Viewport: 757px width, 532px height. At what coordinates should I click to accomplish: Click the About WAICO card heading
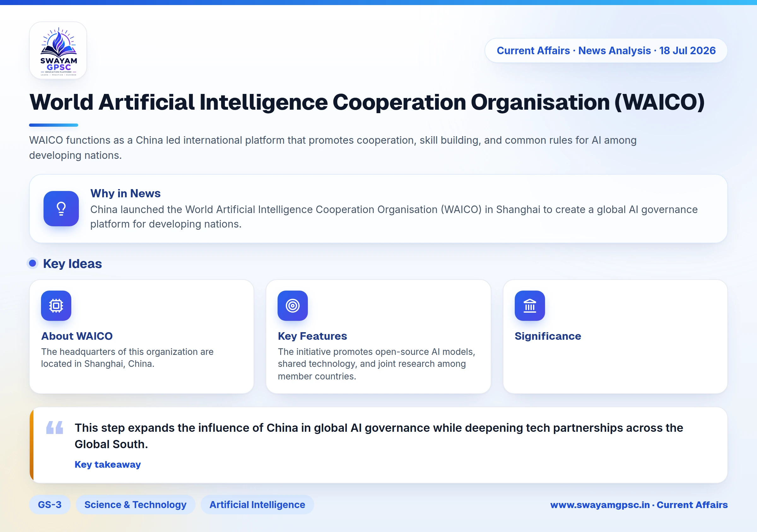coord(77,336)
